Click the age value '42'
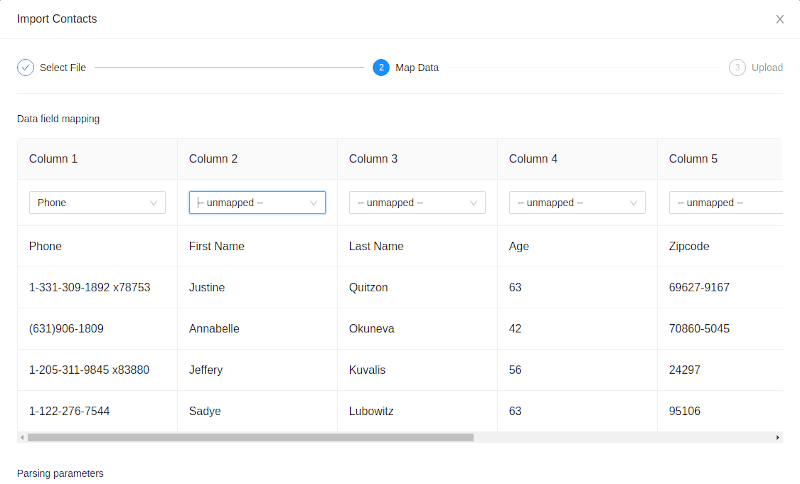This screenshot has width=800, height=484. click(515, 328)
